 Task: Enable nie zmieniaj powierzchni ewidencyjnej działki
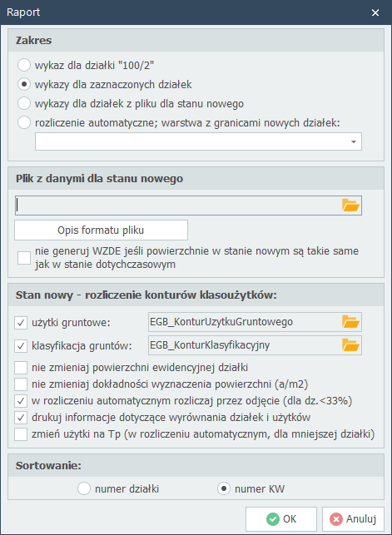point(21,368)
